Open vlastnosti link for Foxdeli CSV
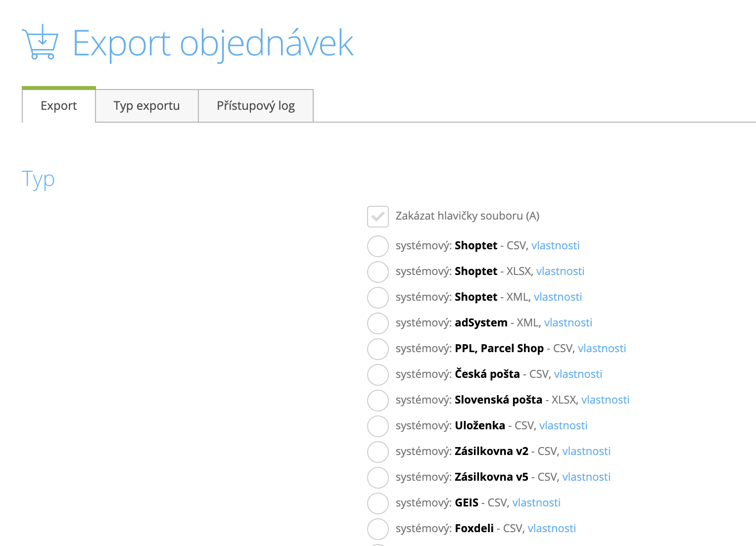 pos(552,529)
